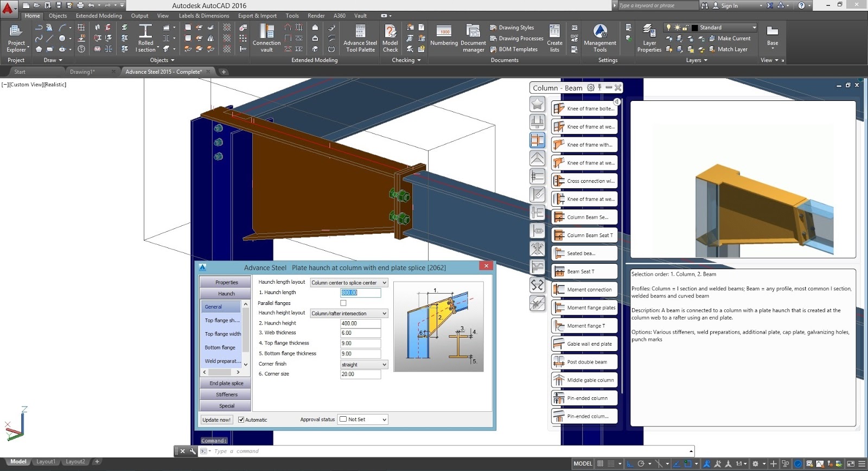The height and width of the screenshot is (471, 868).
Task: Expand the Draw panel dropdown
Action: click(53, 60)
